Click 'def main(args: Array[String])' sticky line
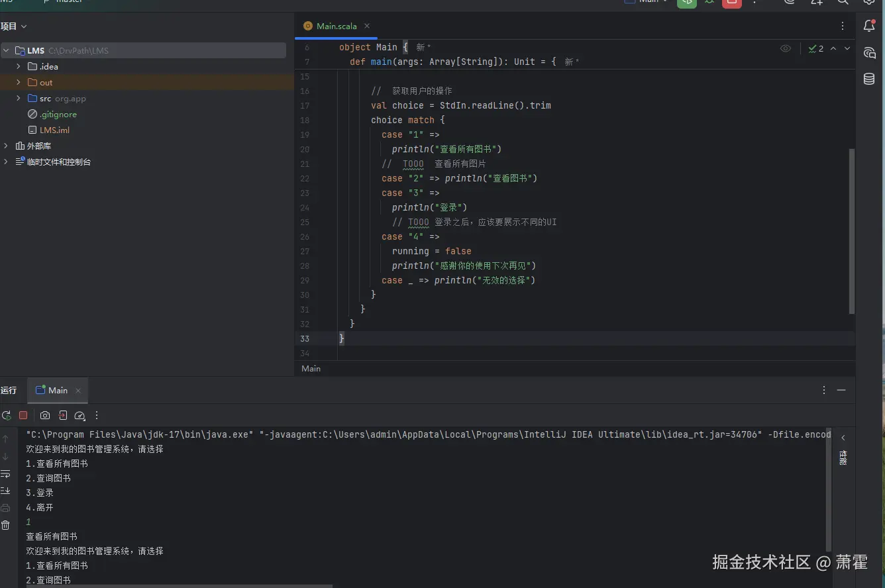The image size is (885, 588). click(453, 62)
